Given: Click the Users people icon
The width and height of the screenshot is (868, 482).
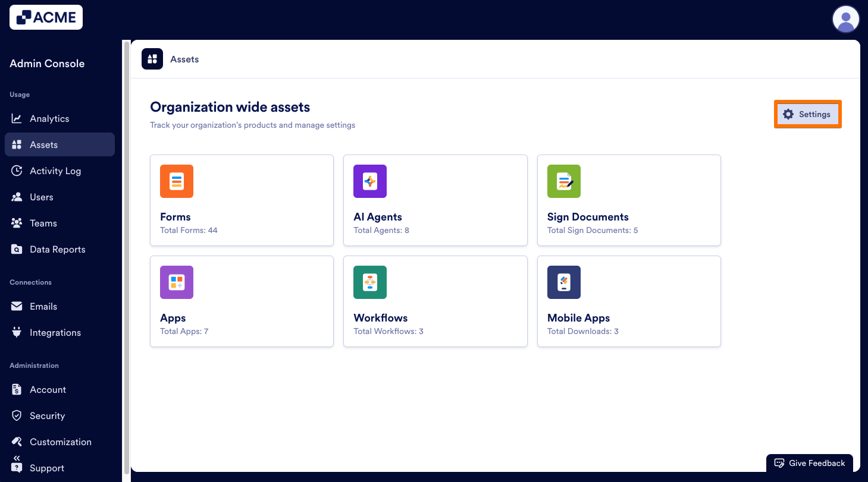Looking at the screenshot, I should (x=17, y=197).
